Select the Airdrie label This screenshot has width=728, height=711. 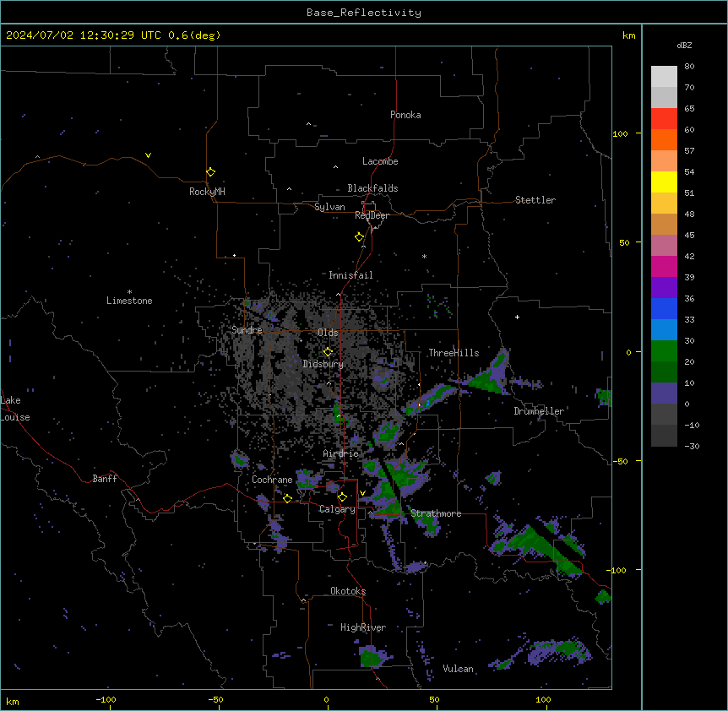coord(340,453)
